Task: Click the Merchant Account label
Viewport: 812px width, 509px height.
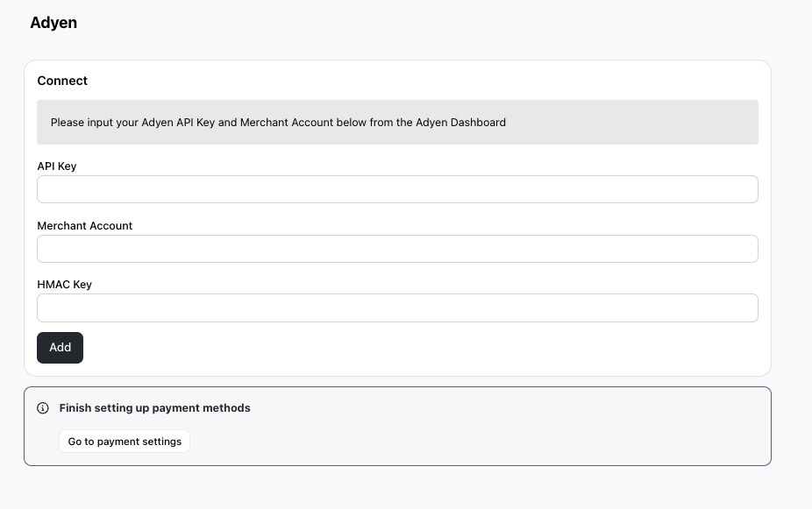Action: tap(84, 225)
